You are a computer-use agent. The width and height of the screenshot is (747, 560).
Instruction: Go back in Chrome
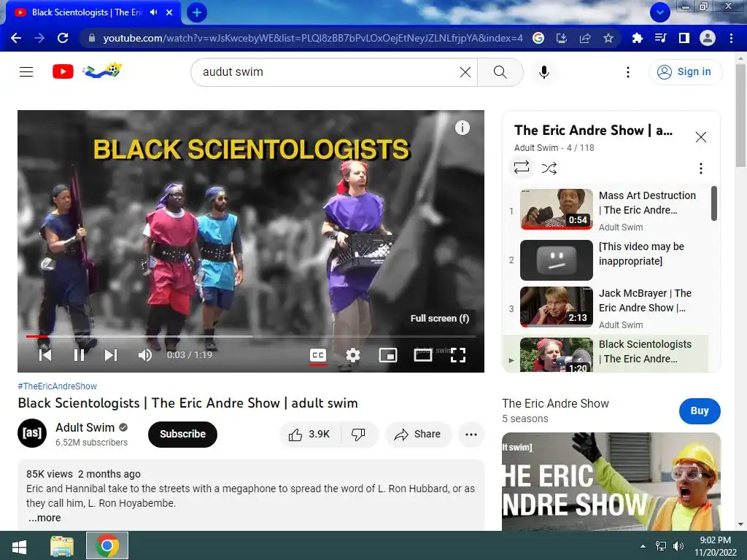point(16,38)
